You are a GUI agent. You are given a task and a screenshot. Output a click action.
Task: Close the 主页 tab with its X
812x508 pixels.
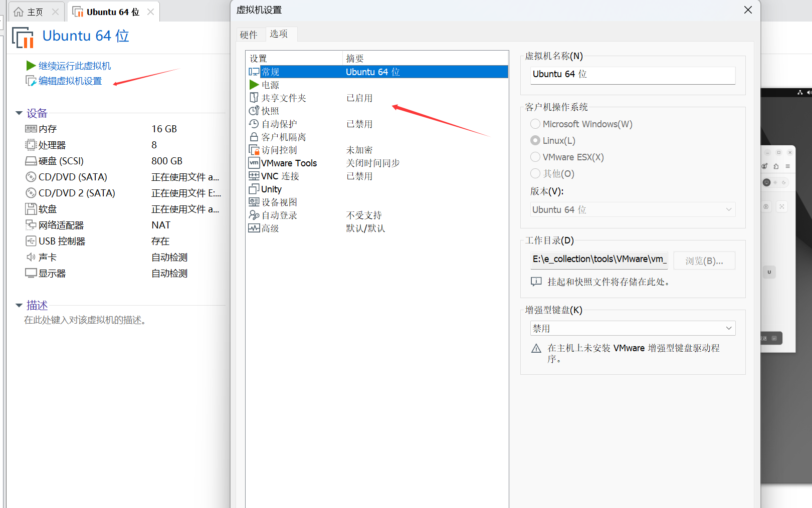[56, 12]
